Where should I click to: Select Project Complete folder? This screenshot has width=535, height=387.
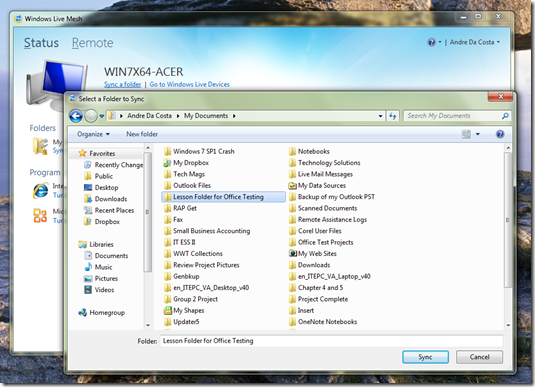(x=319, y=299)
